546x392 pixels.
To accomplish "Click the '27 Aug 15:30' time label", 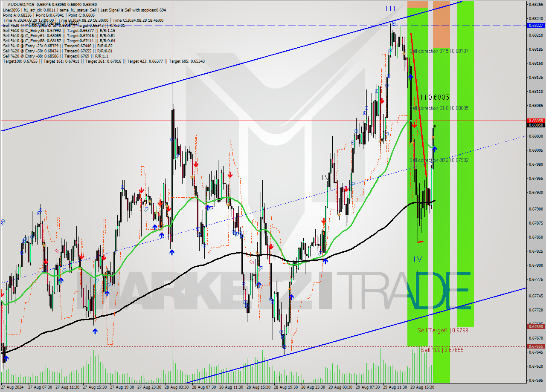I will click(x=95, y=387).
